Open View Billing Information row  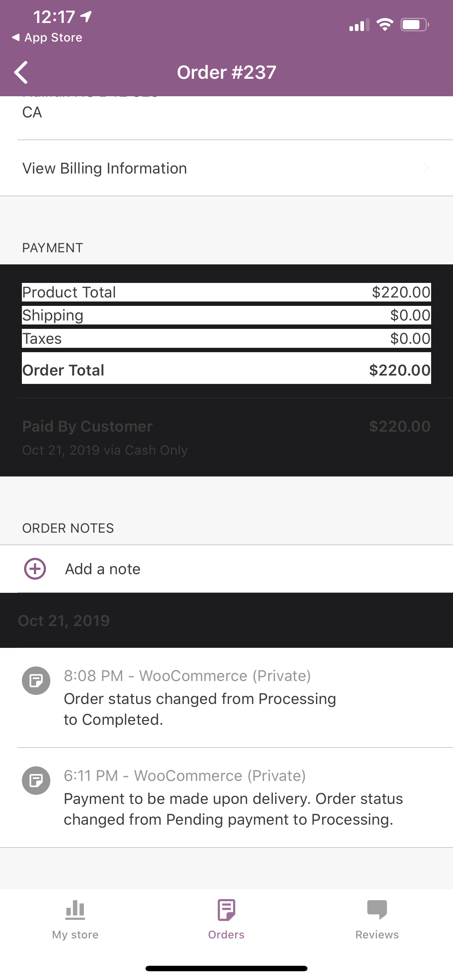pyautogui.click(x=226, y=168)
